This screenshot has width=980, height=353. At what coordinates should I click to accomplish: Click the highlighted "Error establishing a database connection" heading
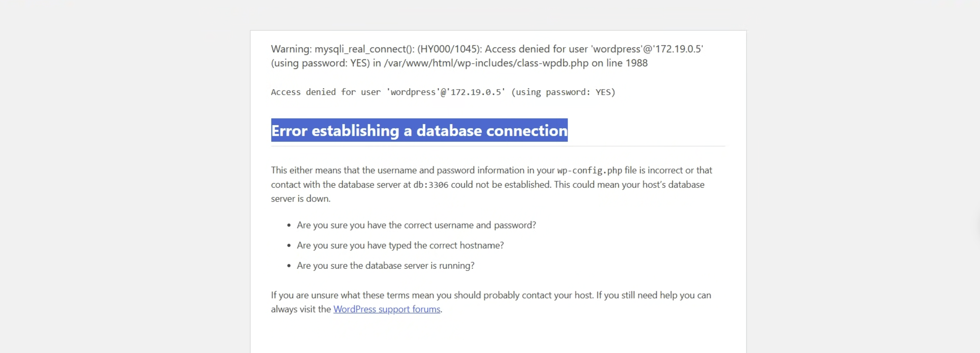pos(419,130)
